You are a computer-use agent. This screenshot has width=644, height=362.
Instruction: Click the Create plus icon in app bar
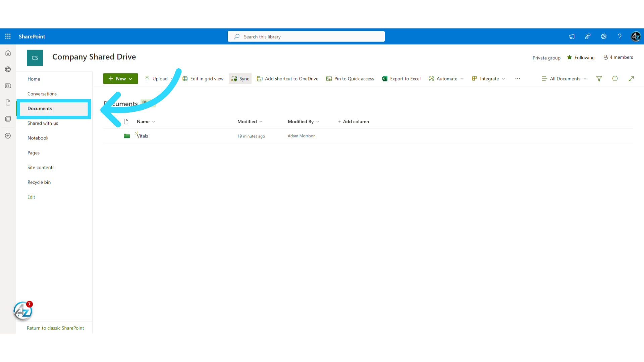8,136
